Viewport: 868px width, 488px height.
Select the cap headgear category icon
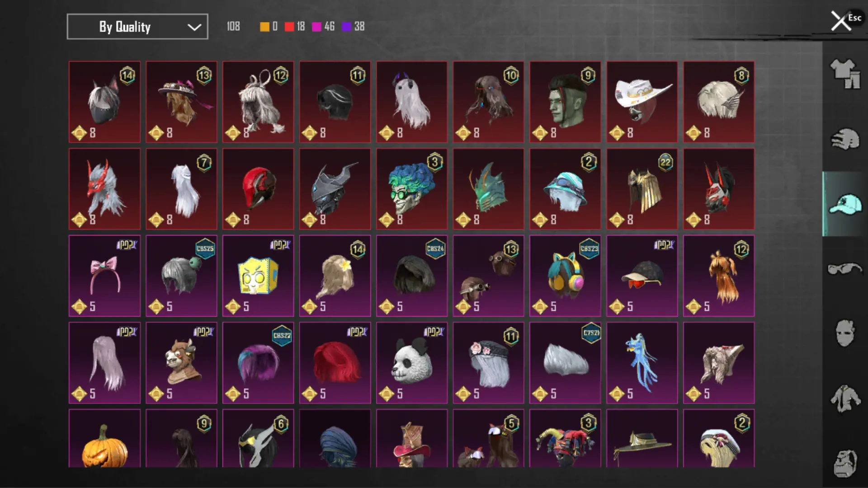[x=845, y=204]
